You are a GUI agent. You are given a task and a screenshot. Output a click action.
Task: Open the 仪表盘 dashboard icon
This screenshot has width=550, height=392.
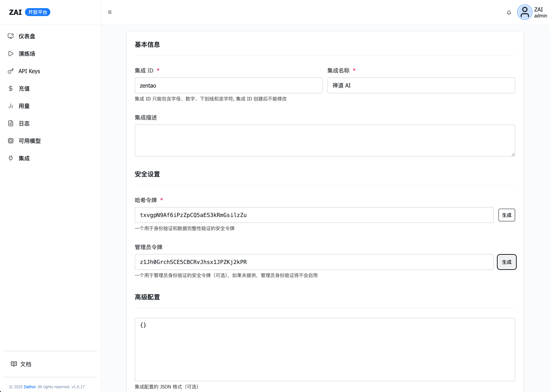click(11, 36)
